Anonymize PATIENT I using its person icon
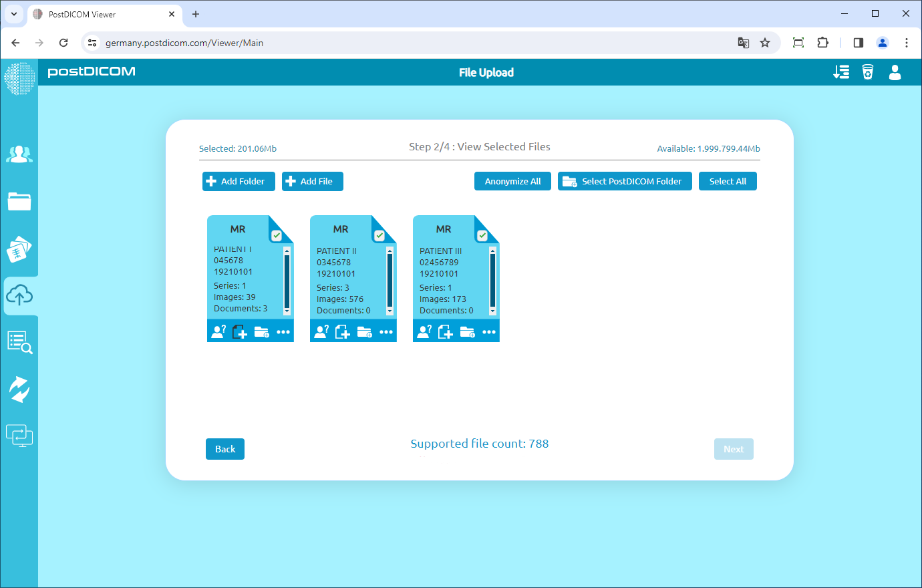922x588 pixels. (x=218, y=331)
